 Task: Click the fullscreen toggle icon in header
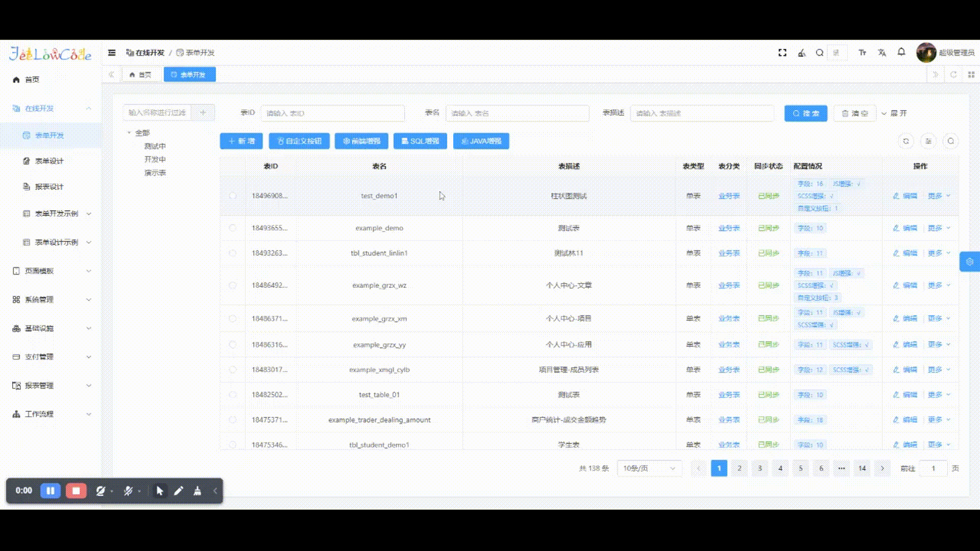782,53
